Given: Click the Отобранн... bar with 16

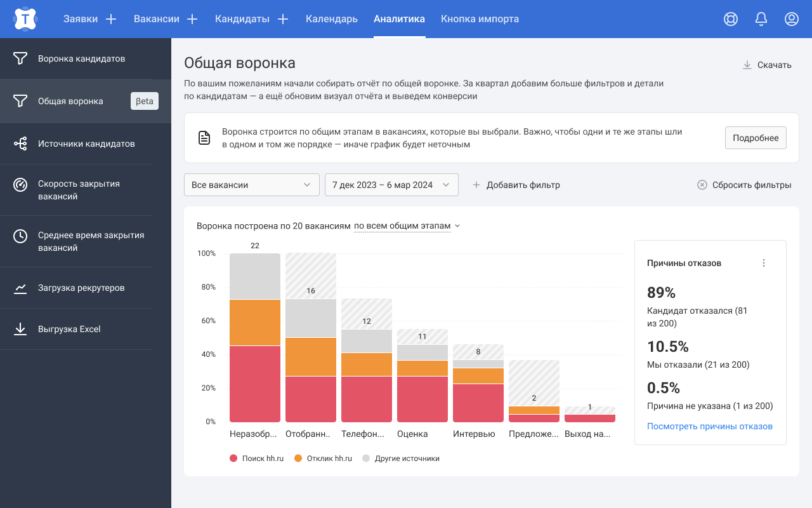Looking at the screenshot, I should [311, 338].
